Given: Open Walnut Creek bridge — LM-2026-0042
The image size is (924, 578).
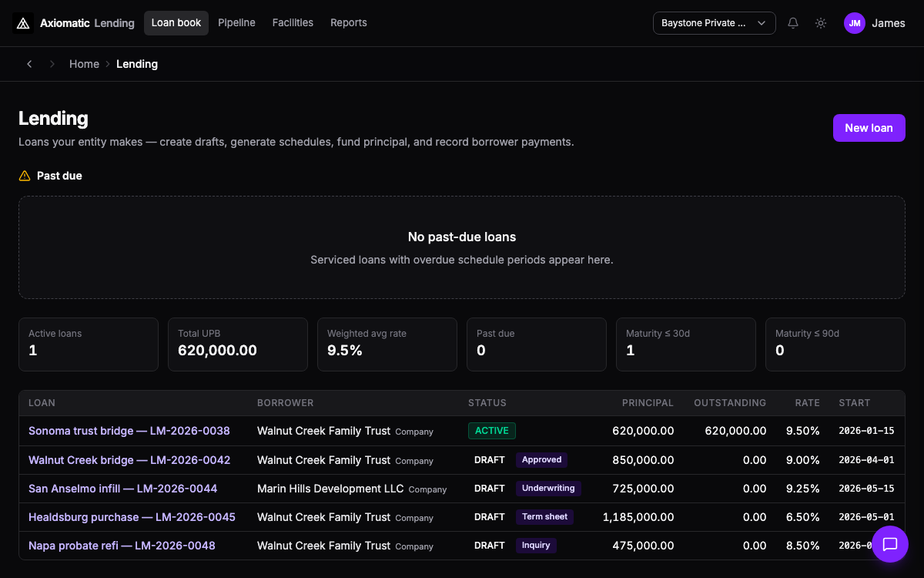Looking at the screenshot, I should pos(129,460).
